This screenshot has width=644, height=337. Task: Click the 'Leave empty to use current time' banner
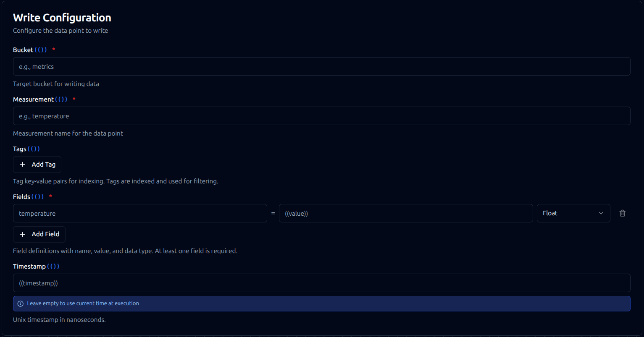pos(321,303)
